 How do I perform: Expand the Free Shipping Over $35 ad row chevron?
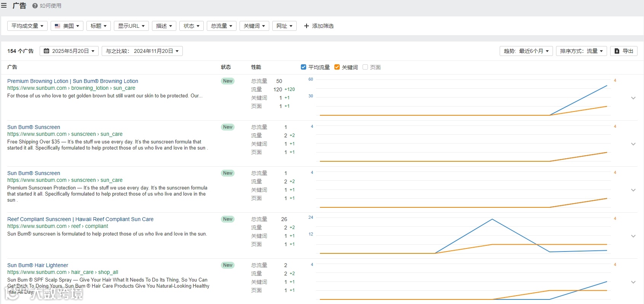click(633, 144)
